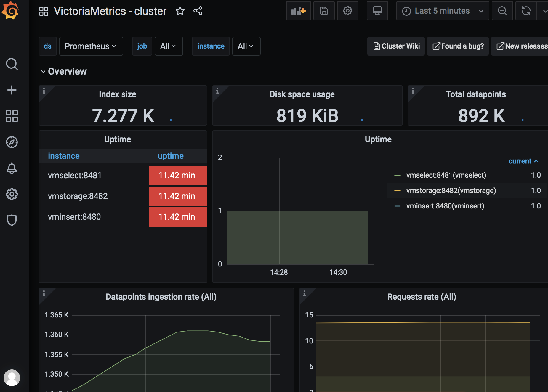548x392 pixels.
Task: Open the Uptime table panel title menu
Action: (118, 139)
